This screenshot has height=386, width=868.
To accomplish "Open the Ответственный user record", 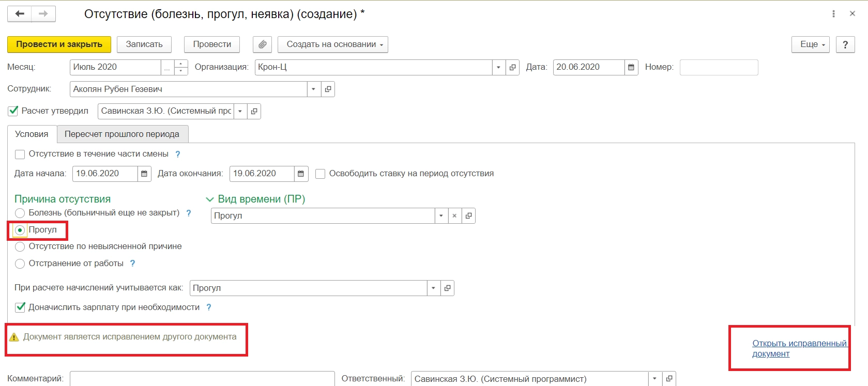I will pyautogui.click(x=669, y=379).
